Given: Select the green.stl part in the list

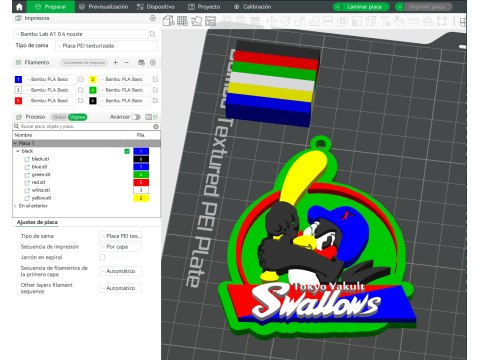Looking at the screenshot, I should 41,175.
